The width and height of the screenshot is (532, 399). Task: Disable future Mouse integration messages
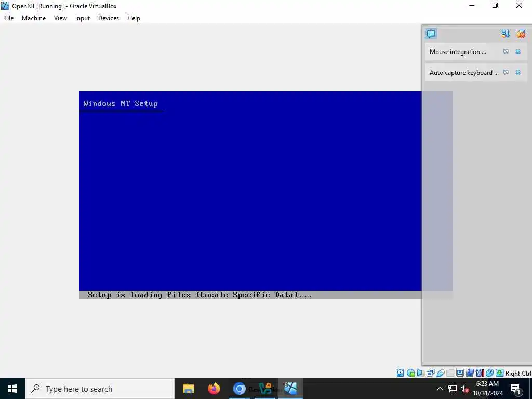[x=506, y=51]
